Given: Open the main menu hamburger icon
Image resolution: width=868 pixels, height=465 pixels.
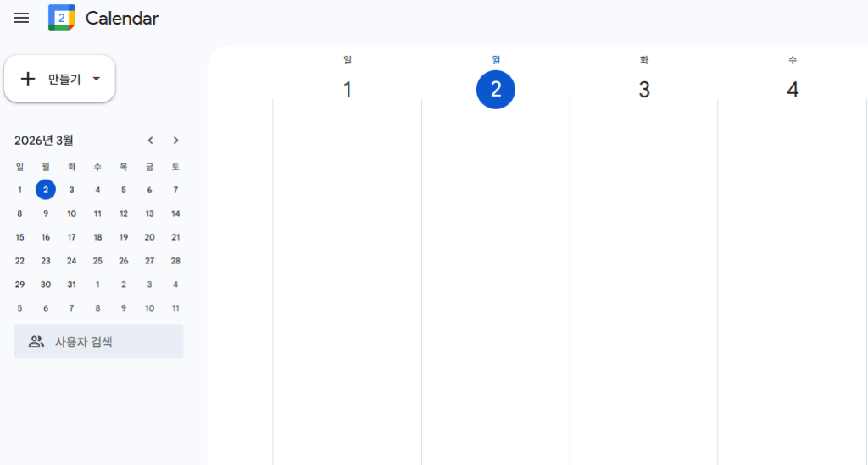Looking at the screenshot, I should point(21,18).
